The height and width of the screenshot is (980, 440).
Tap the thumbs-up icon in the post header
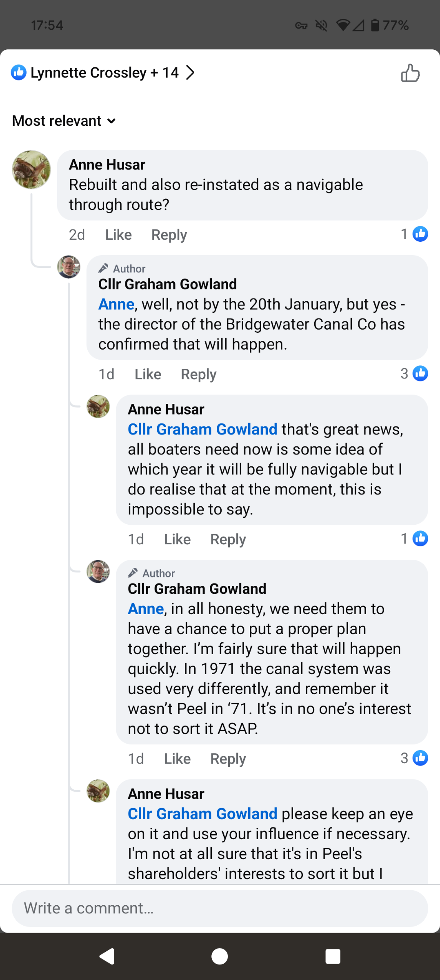pos(410,73)
